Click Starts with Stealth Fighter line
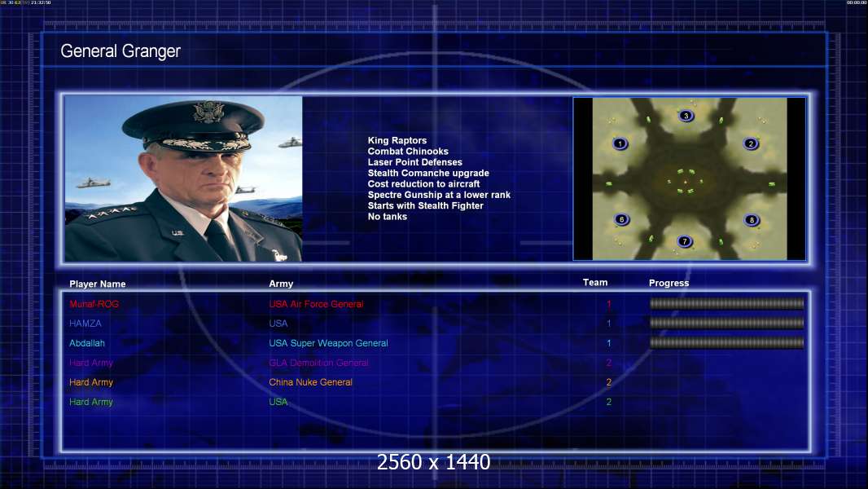The image size is (868, 489). [426, 205]
